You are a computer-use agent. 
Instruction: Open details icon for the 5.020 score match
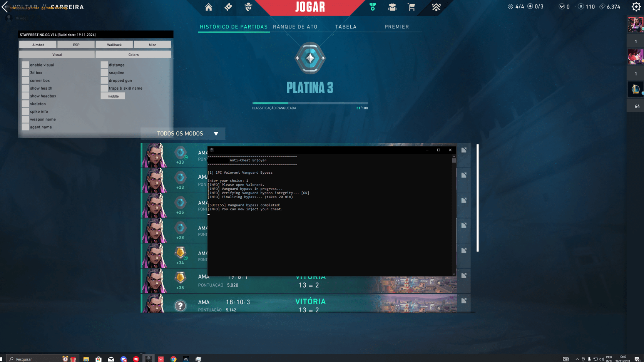coord(464,275)
